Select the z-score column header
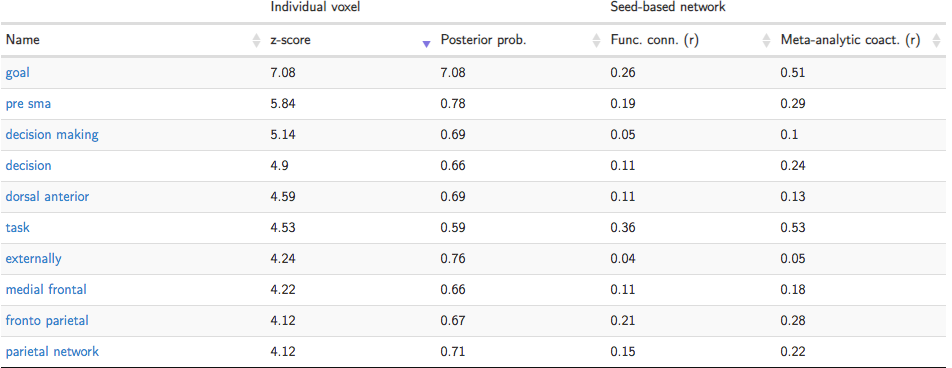This screenshot has width=952, height=368. tap(290, 40)
